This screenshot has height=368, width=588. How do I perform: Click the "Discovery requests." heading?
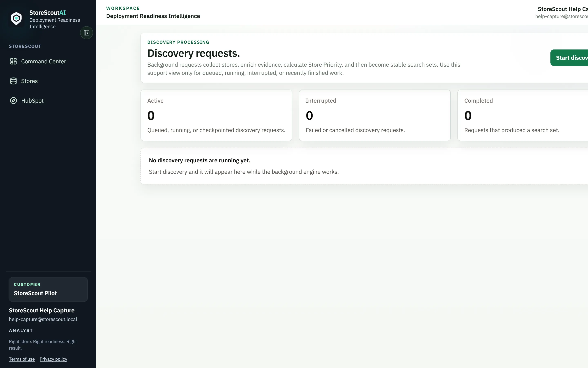point(193,53)
